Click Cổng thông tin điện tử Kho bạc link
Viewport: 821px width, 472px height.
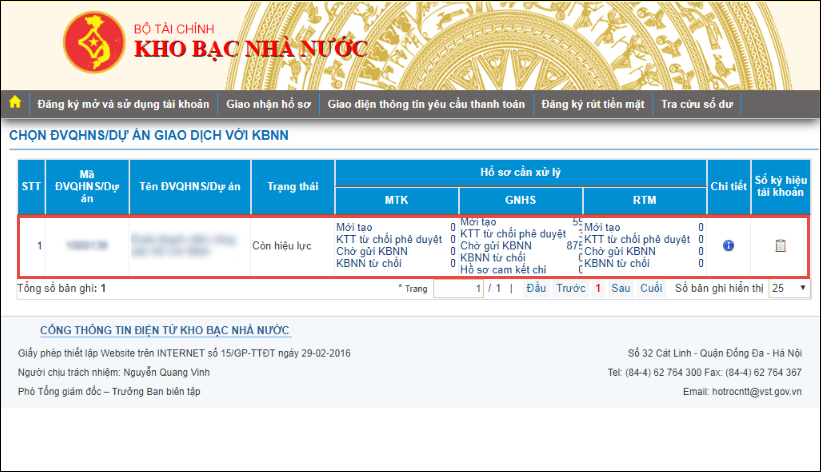point(165,331)
